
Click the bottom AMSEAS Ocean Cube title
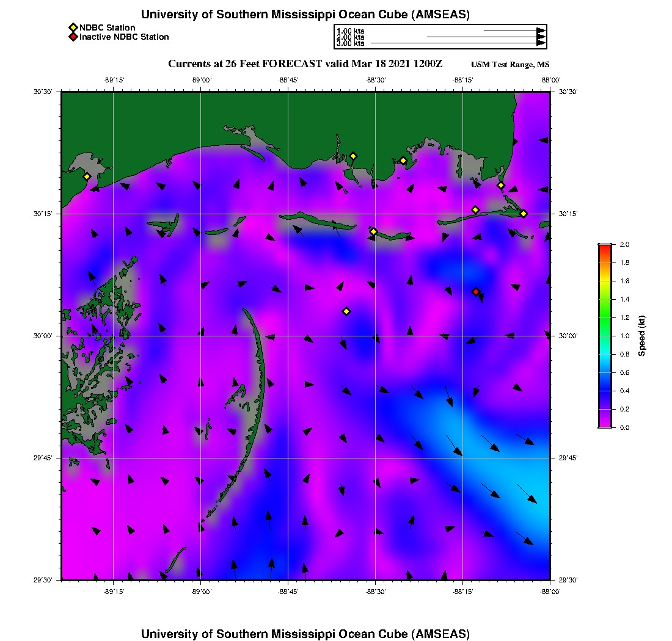305,634
